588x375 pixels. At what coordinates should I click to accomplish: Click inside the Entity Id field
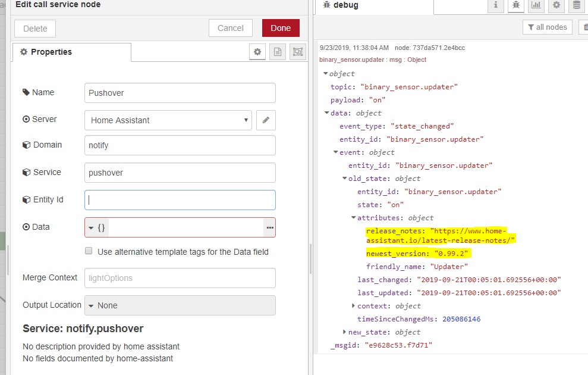(178, 200)
